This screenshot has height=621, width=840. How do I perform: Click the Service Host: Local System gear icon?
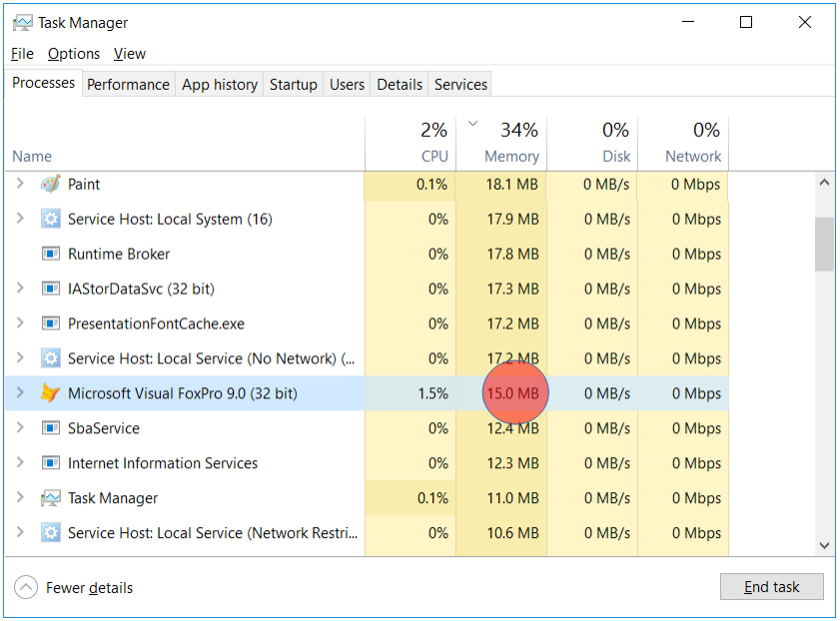pyautogui.click(x=50, y=220)
